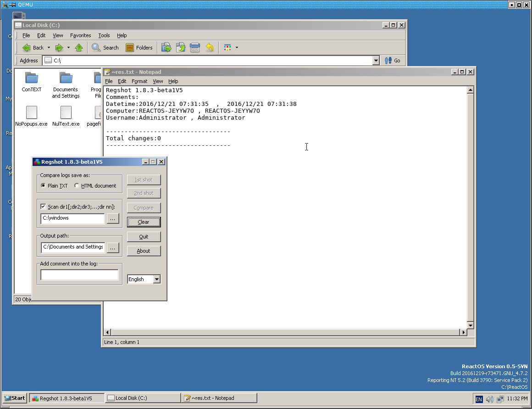This screenshot has width=532, height=409.
Task: Click the volume speaker tray icon
Action: [490, 399]
